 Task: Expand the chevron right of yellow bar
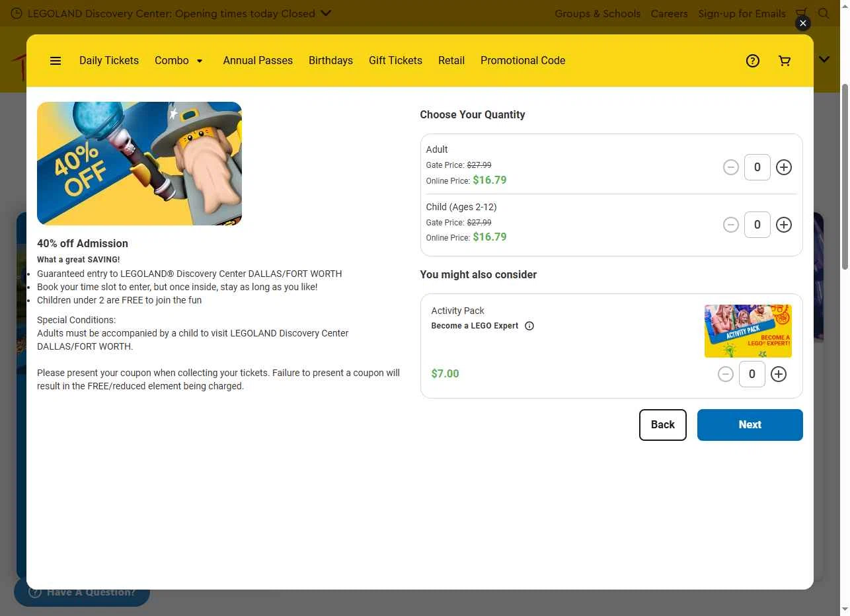[824, 59]
